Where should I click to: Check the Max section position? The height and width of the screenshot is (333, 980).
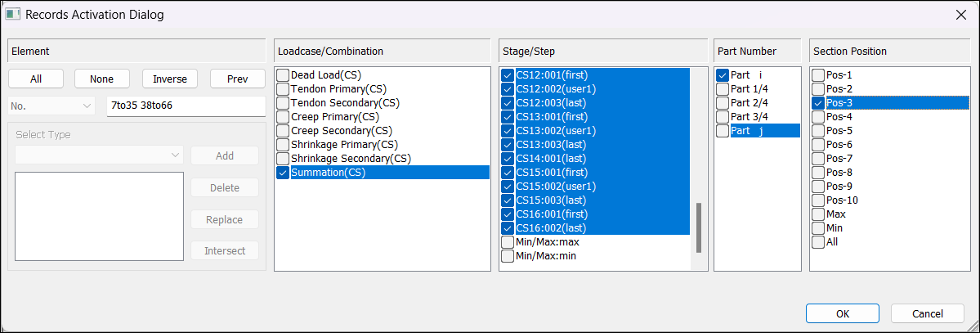coord(818,214)
